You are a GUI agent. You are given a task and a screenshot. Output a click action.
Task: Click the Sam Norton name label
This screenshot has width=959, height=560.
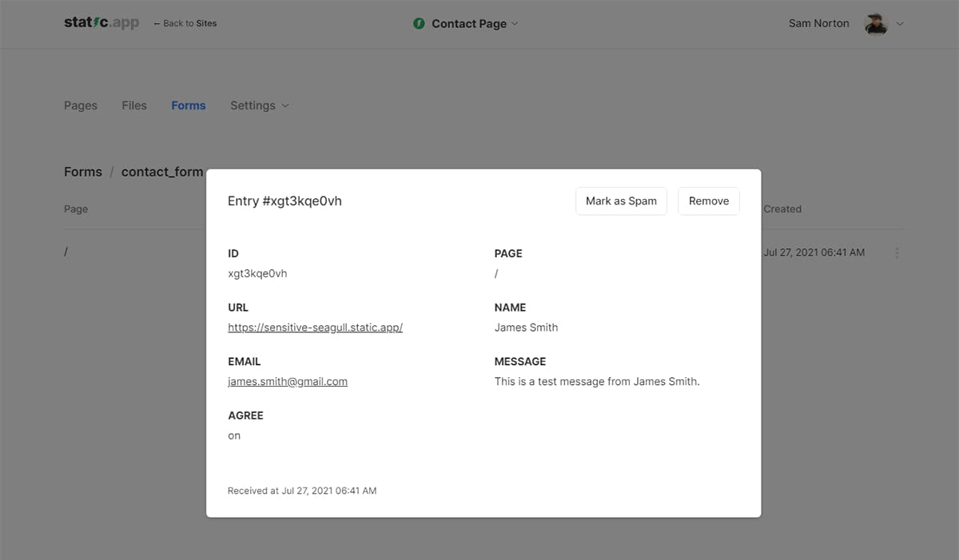pos(818,23)
